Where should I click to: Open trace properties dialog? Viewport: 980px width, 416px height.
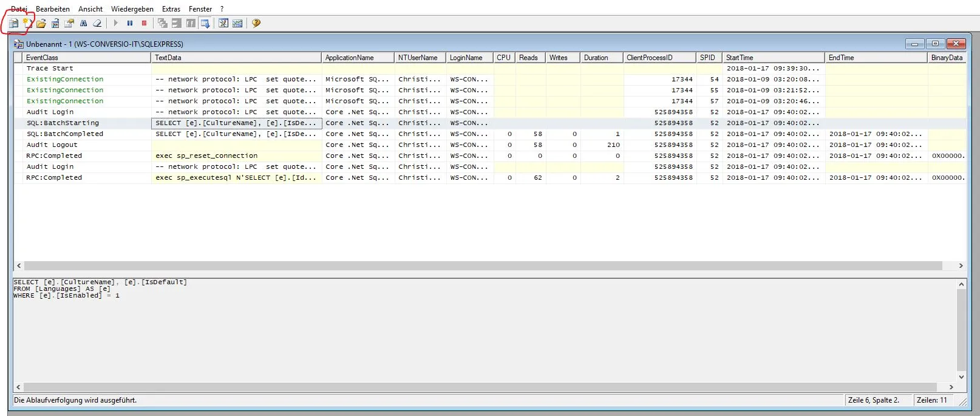[x=69, y=24]
